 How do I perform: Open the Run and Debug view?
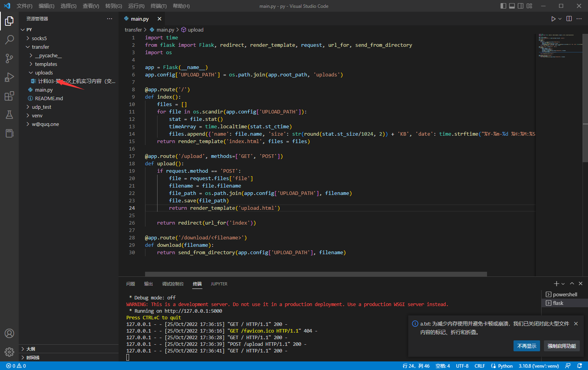(9, 77)
